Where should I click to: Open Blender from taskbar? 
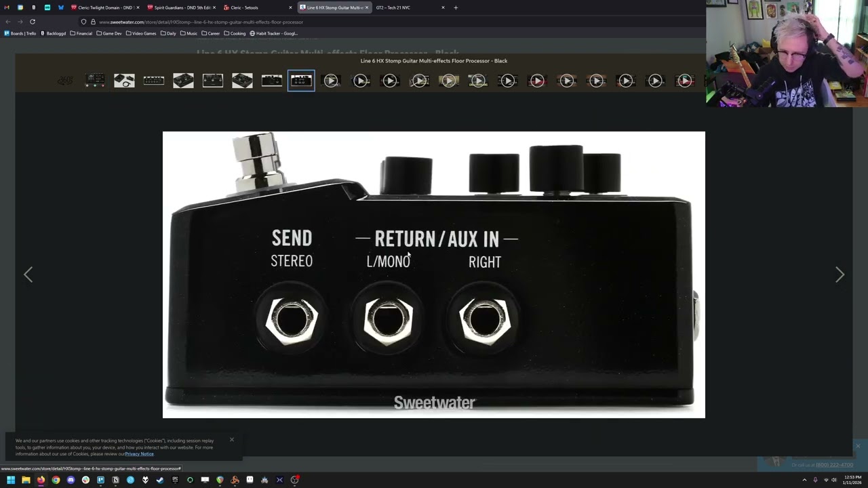click(235, 480)
